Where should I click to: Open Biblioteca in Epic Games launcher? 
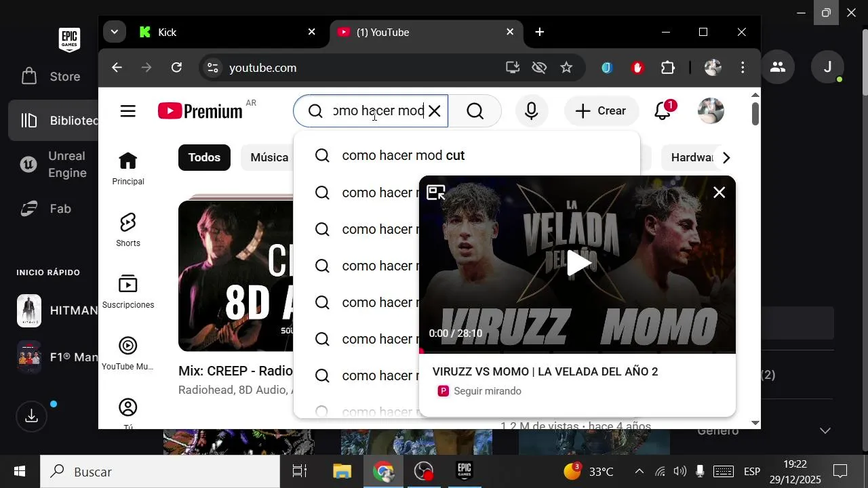click(x=54, y=121)
